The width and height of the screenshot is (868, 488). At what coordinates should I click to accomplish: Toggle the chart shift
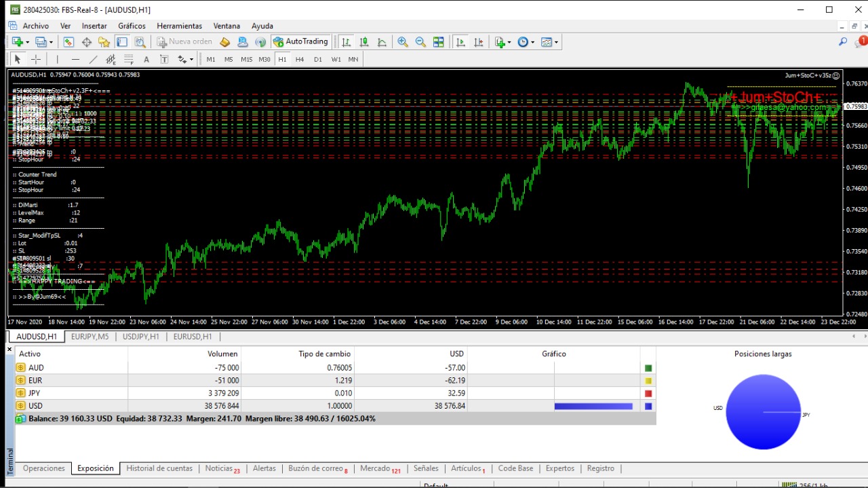tap(479, 41)
